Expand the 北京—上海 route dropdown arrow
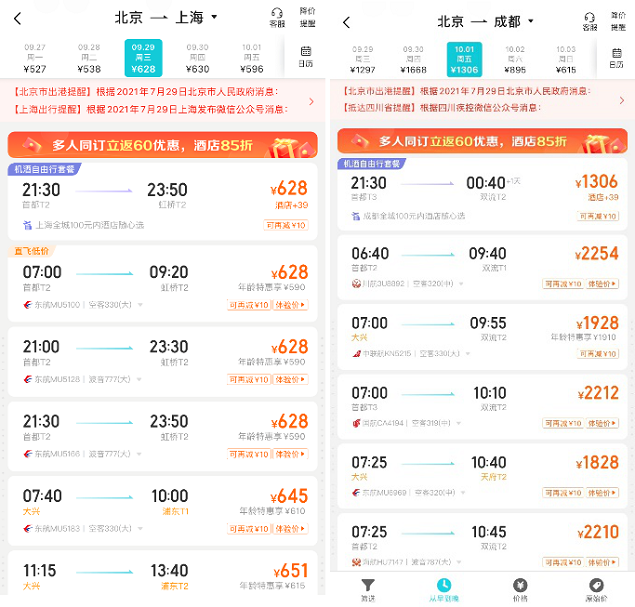Image resolution: width=635 pixels, height=607 pixels. [215, 18]
